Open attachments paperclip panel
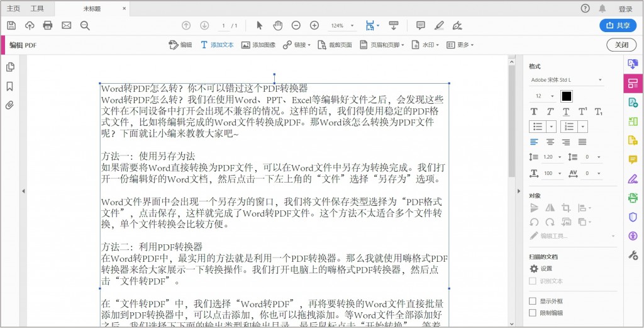This screenshot has width=644, height=328. click(x=10, y=105)
